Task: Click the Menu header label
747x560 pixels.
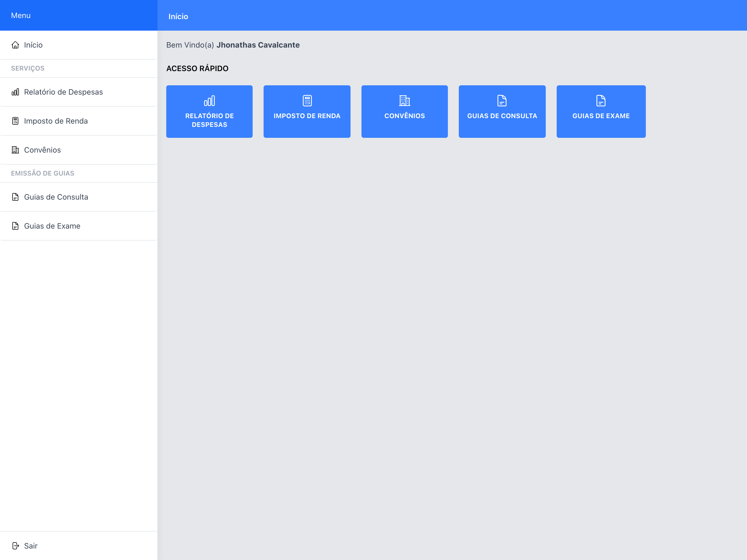Action: click(21, 16)
